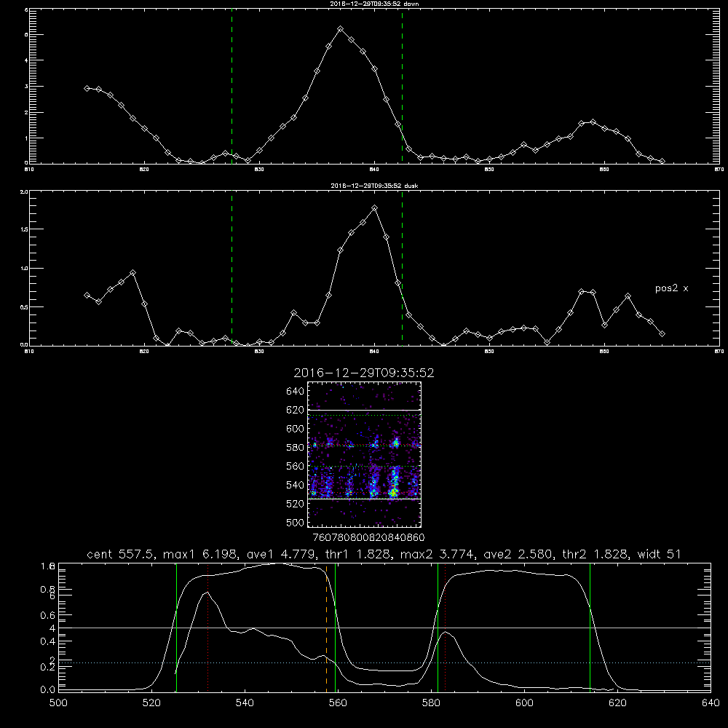Screen dimensions: 728x728
Task: Click the orange dashed centre line in bottom plot
Action: [326, 628]
